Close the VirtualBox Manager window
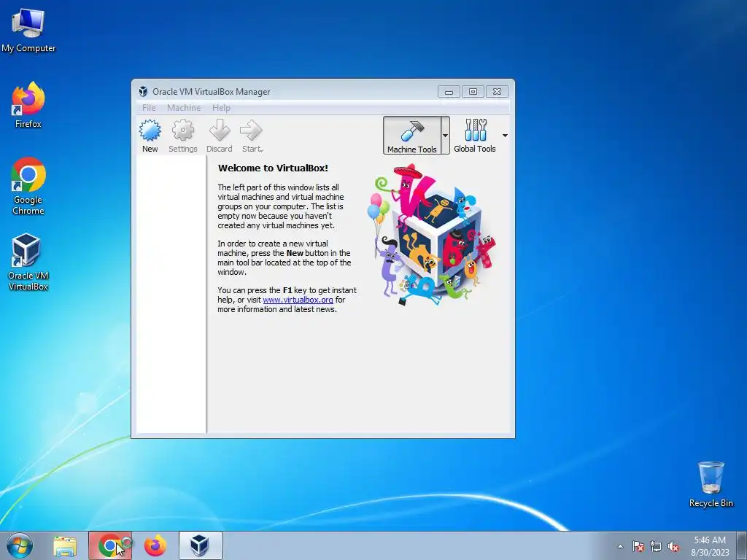The width and height of the screenshot is (747, 560). [497, 91]
